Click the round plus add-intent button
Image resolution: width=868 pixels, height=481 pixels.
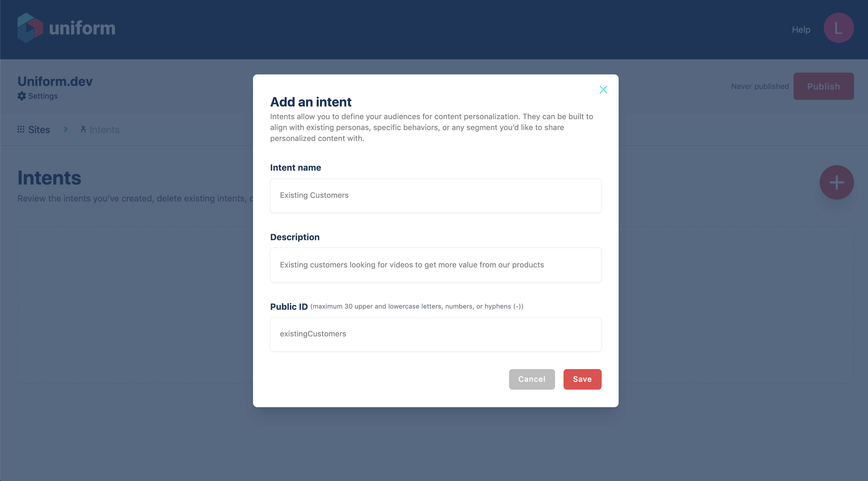836,182
